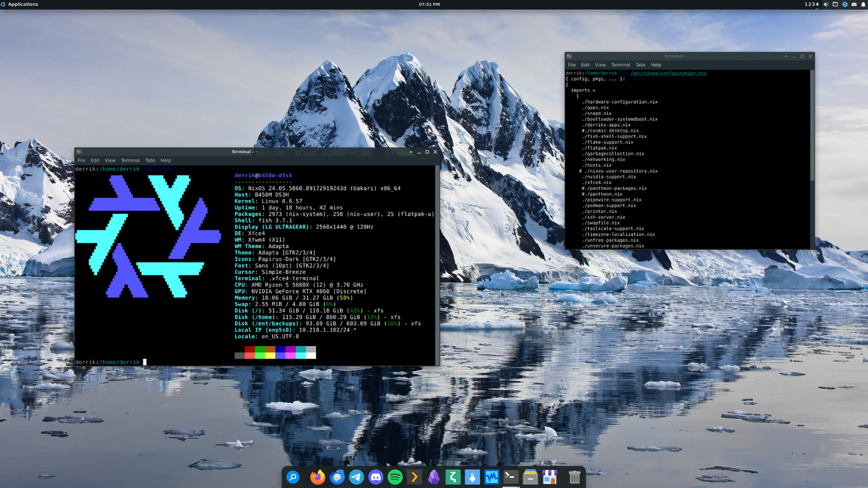Open Discord from the dock
Image resolution: width=868 pixels, height=488 pixels.
[376, 477]
